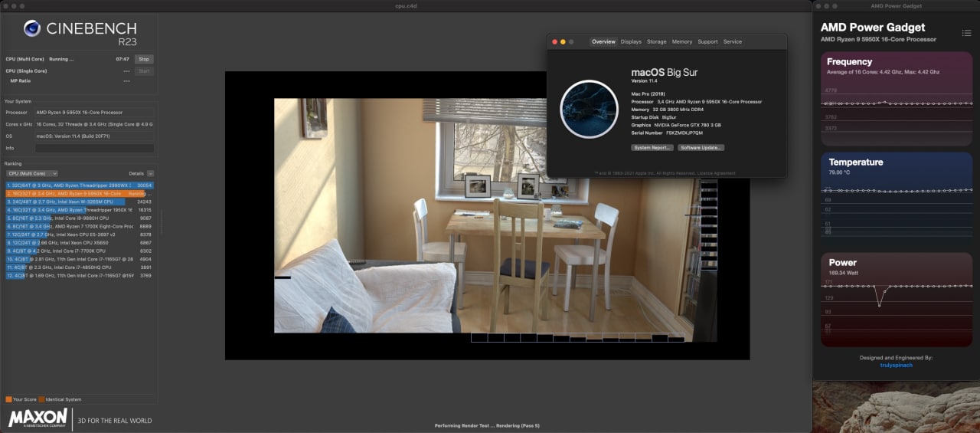
Task: Click the Identical System legend swatch
Action: click(42, 399)
